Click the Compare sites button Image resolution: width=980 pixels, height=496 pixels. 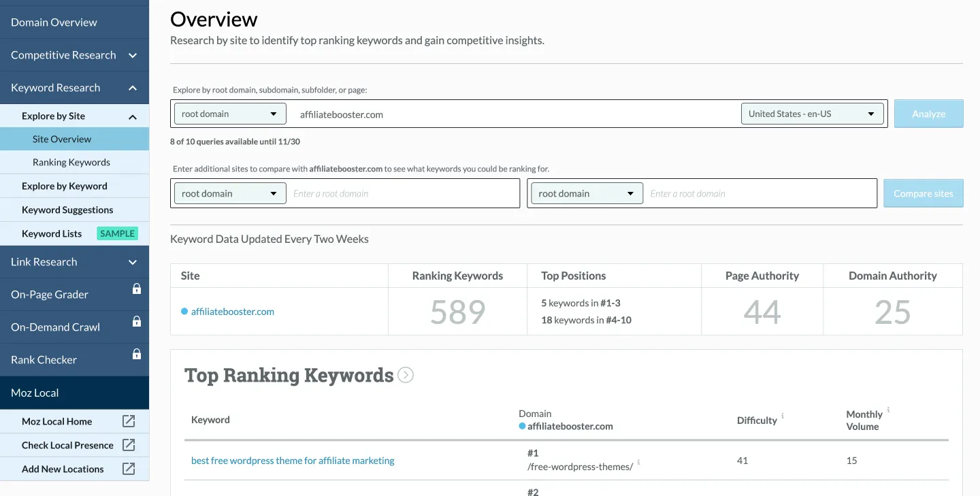point(923,193)
